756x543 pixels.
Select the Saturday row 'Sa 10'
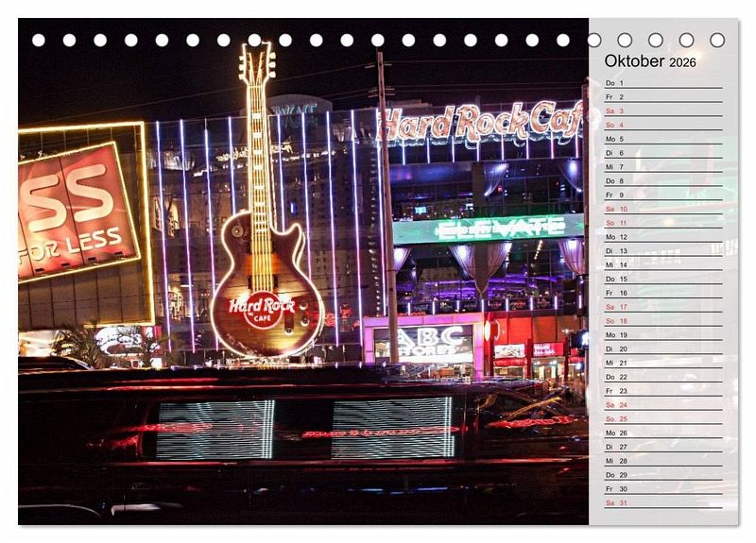pos(663,209)
